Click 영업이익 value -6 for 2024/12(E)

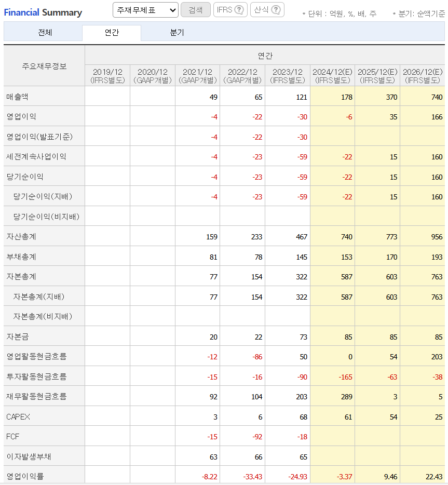(349, 117)
